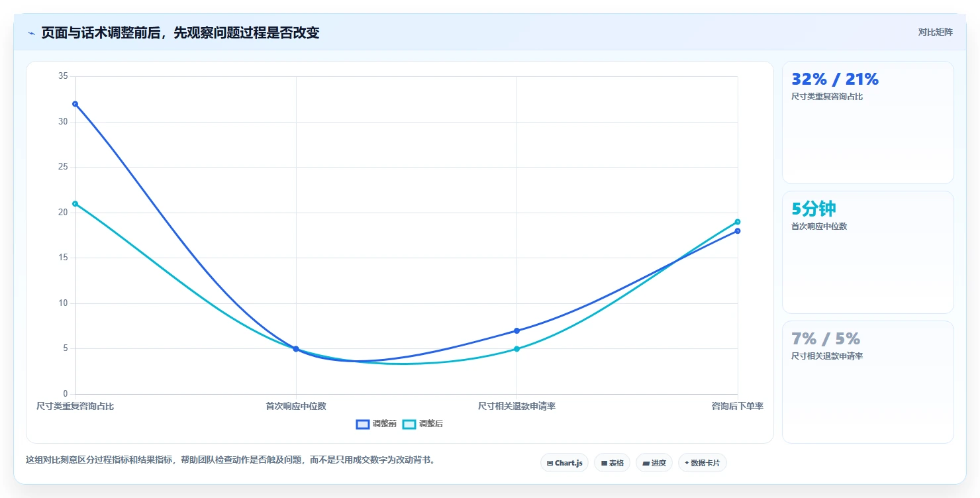The image size is (980, 498).
Task: Click the 调整前 legend color box
Action: click(362, 424)
